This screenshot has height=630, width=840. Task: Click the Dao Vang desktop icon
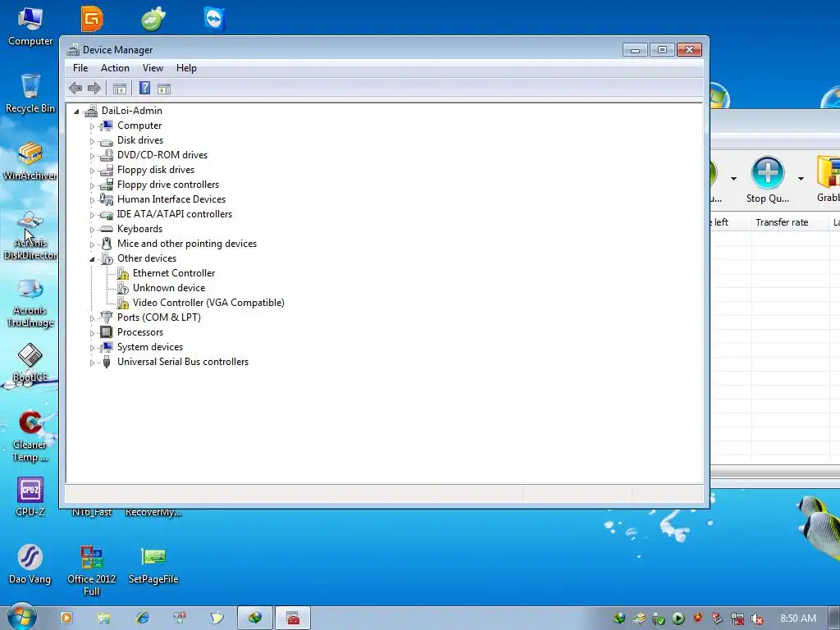click(30, 564)
